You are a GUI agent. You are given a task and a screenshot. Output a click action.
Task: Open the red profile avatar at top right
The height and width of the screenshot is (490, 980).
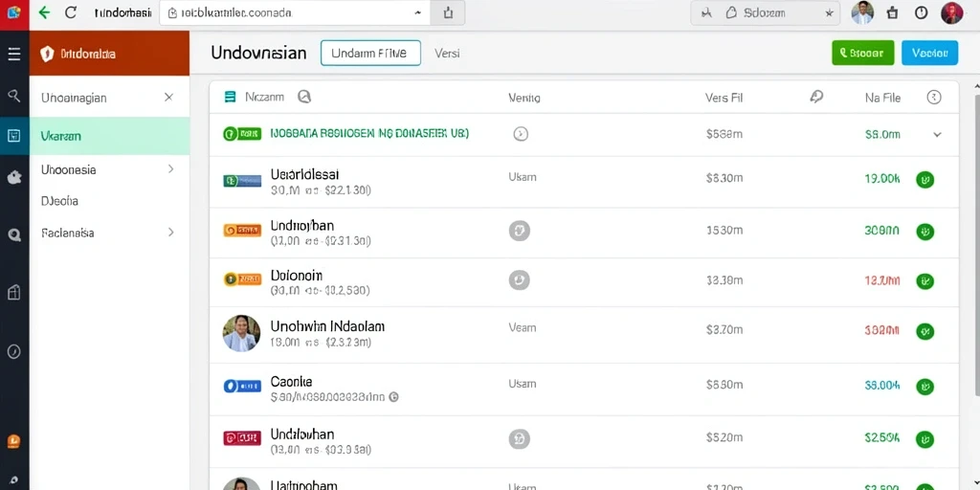point(952,12)
